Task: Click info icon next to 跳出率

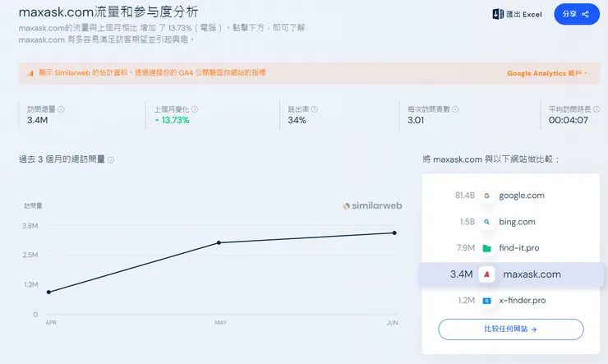Action: pos(315,109)
